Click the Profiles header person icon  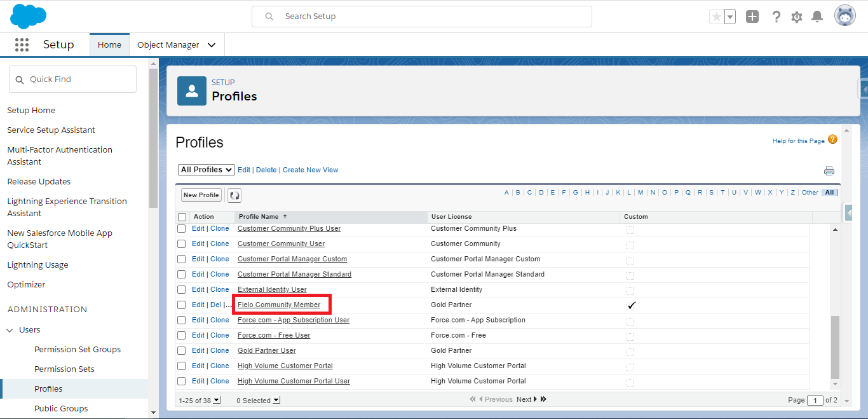click(x=192, y=91)
